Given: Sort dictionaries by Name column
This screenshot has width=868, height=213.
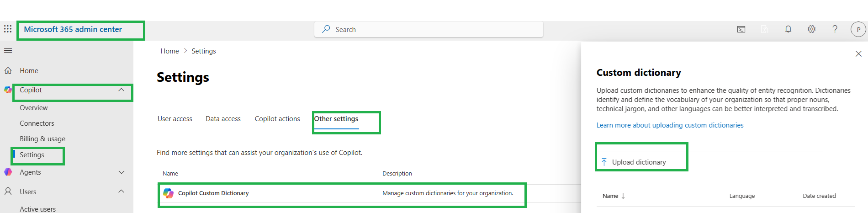Looking at the screenshot, I should [610, 196].
